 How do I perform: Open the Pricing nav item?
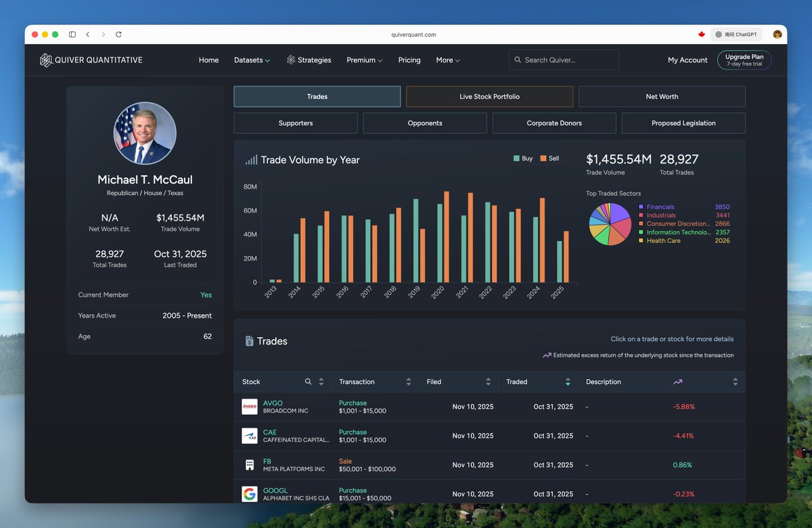click(409, 60)
